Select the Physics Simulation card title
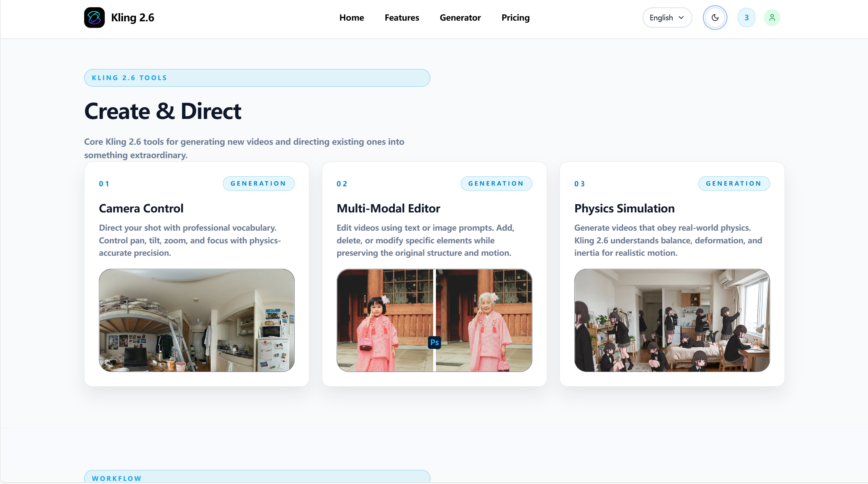868x484 pixels. click(624, 208)
